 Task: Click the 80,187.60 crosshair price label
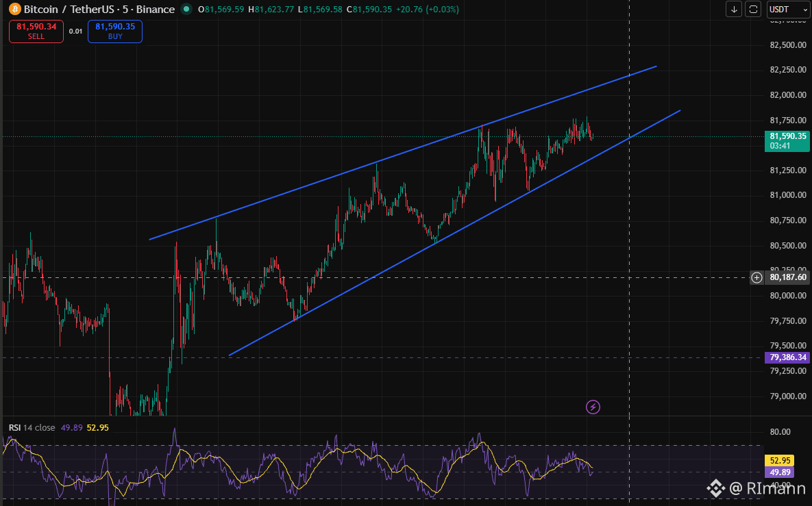point(787,278)
